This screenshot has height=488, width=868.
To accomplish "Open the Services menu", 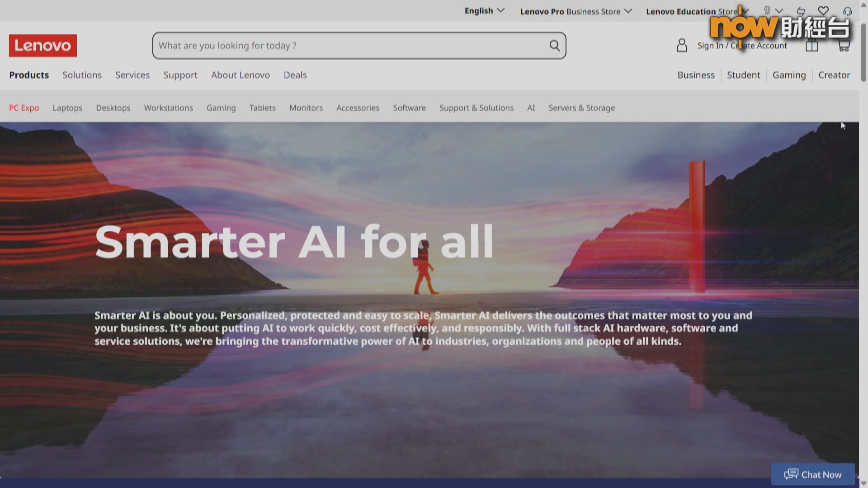I will pos(132,75).
